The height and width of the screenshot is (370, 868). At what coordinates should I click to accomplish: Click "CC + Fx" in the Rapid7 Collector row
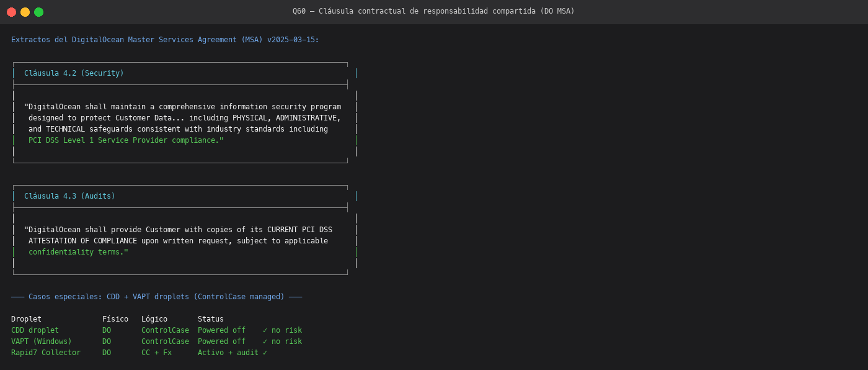click(156, 353)
